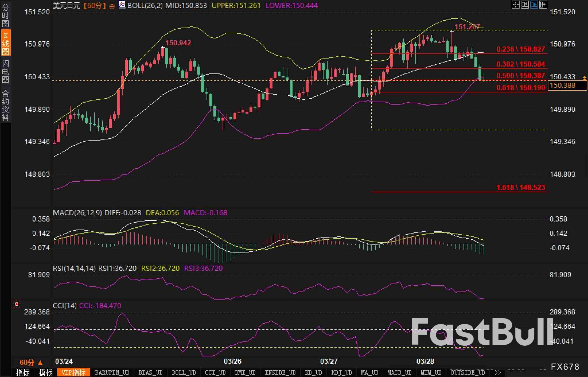Toggle the blue play-forward chart icon
The height and width of the screenshot is (377, 588).
point(534,5)
